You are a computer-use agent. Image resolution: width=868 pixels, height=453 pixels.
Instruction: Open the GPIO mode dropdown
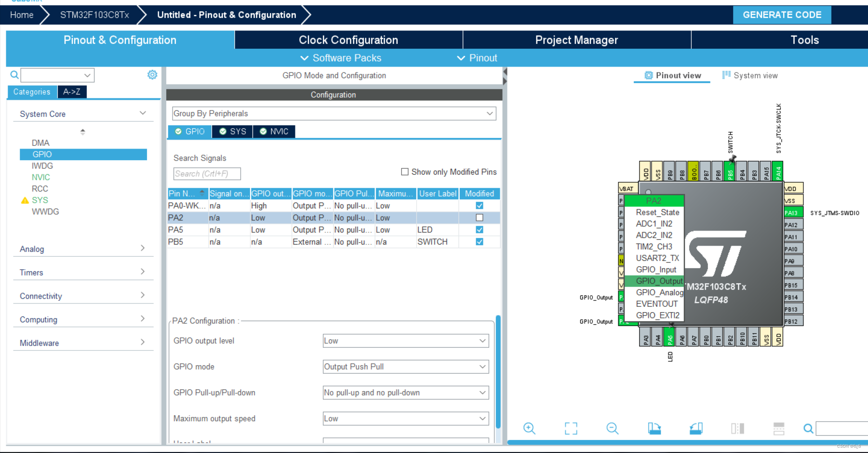click(406, 367)
